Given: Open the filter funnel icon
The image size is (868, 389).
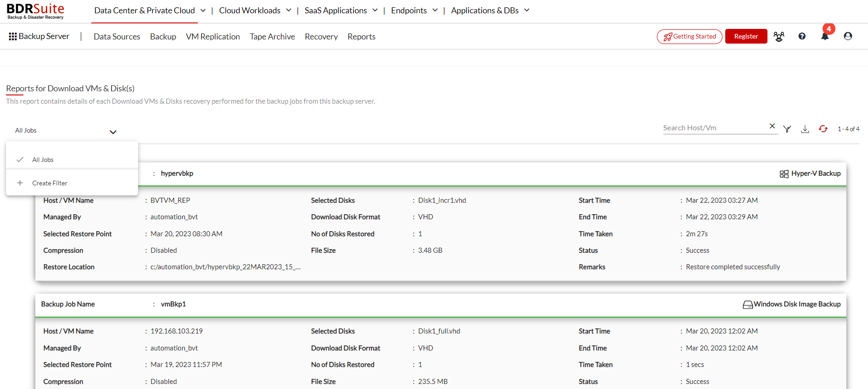Looking at the screenshot, I should click(x=787, y=129).
